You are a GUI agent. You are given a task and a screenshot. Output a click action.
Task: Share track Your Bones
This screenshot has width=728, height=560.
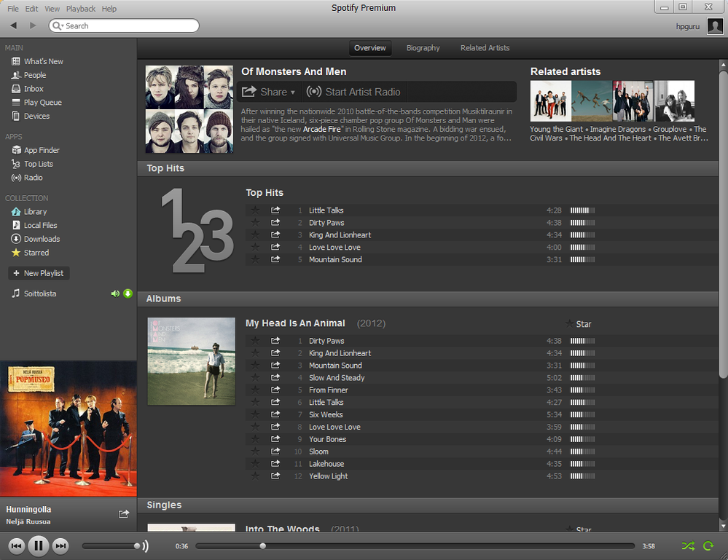[275, 439]
